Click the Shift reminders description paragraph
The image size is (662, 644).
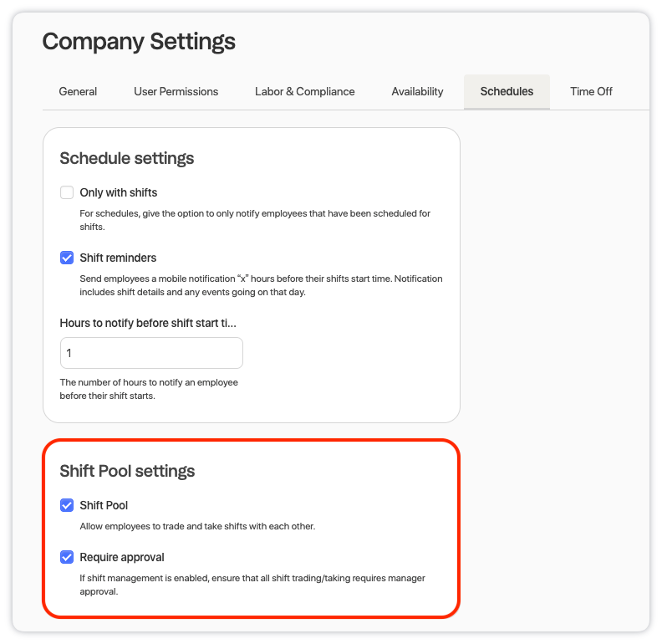[261, 285]
